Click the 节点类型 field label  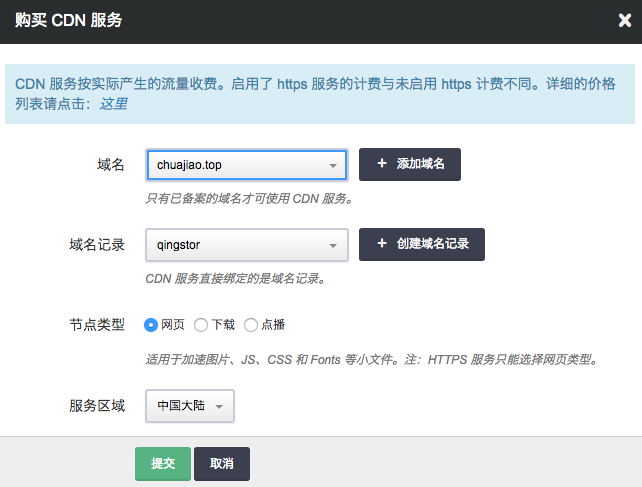pos(97,325)
